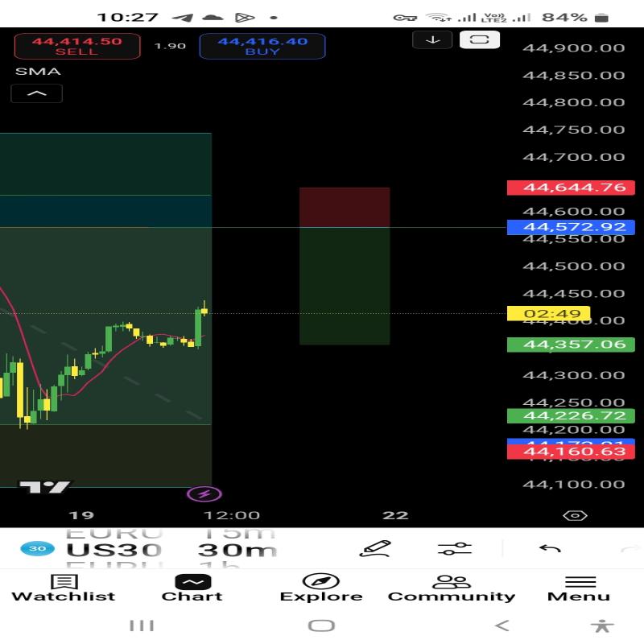Screen dimensions: 644x644
Task: Open the chart visibility eye settings icon
Action: pos(574,515)
